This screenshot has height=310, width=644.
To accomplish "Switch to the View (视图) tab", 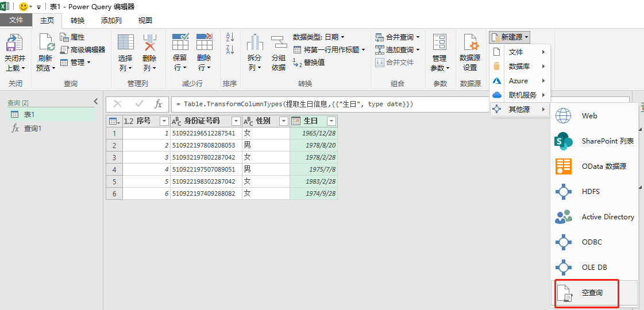I will pos(145,20).
